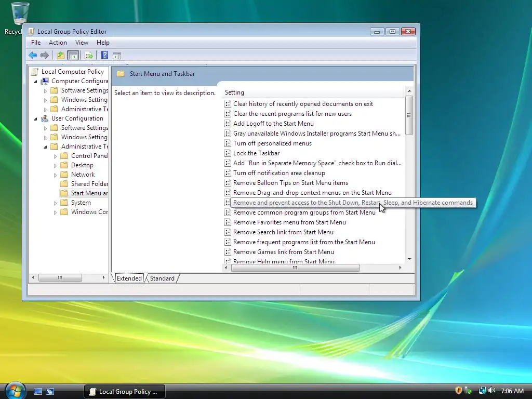The image size is (532, 399).
Task: Expand the Network tree node arrow
Action: click(55, 175)
